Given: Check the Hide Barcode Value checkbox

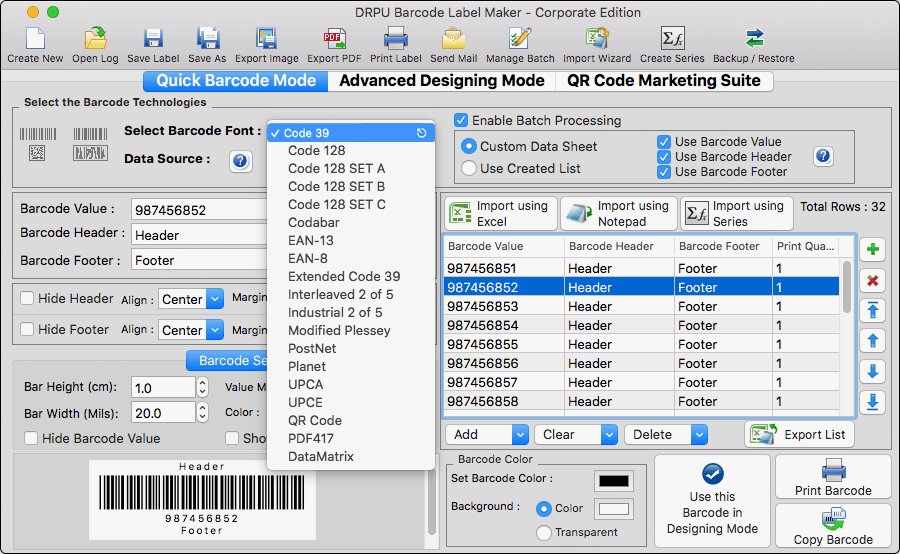Looking at the screenshot, I should point(31,438).
